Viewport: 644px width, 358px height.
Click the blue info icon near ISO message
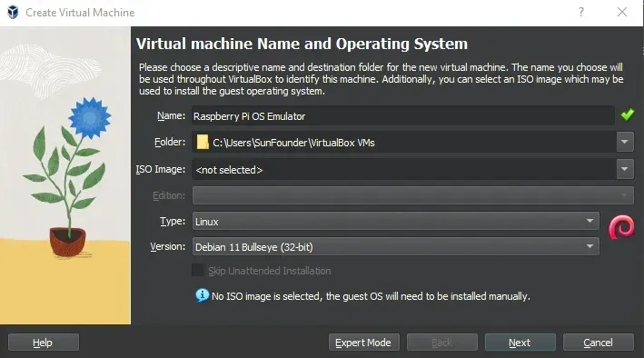(202, 295)
